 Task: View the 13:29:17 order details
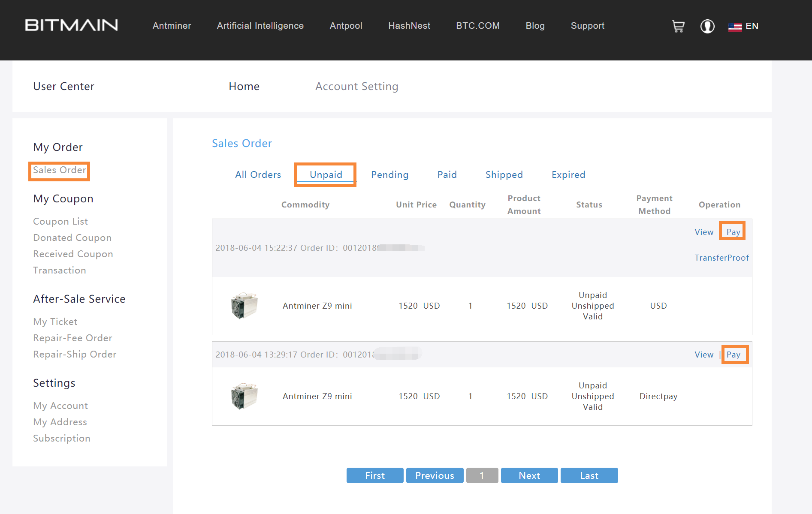click(x=704, y=355)
